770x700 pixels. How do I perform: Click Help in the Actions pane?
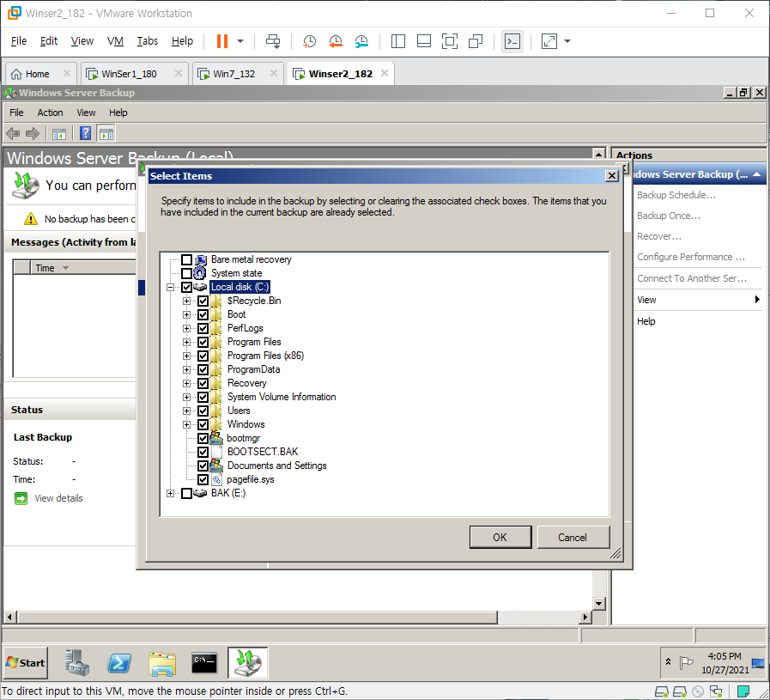tap(646, 321)
